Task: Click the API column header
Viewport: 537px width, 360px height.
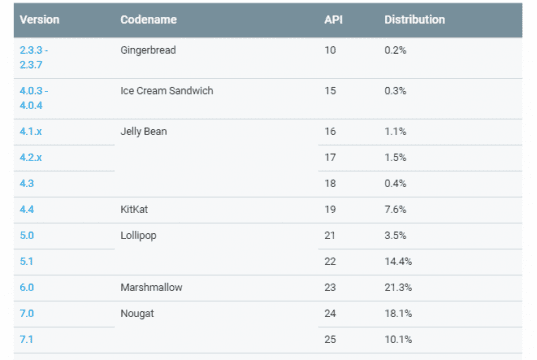Action: click(x=334, y=20)
